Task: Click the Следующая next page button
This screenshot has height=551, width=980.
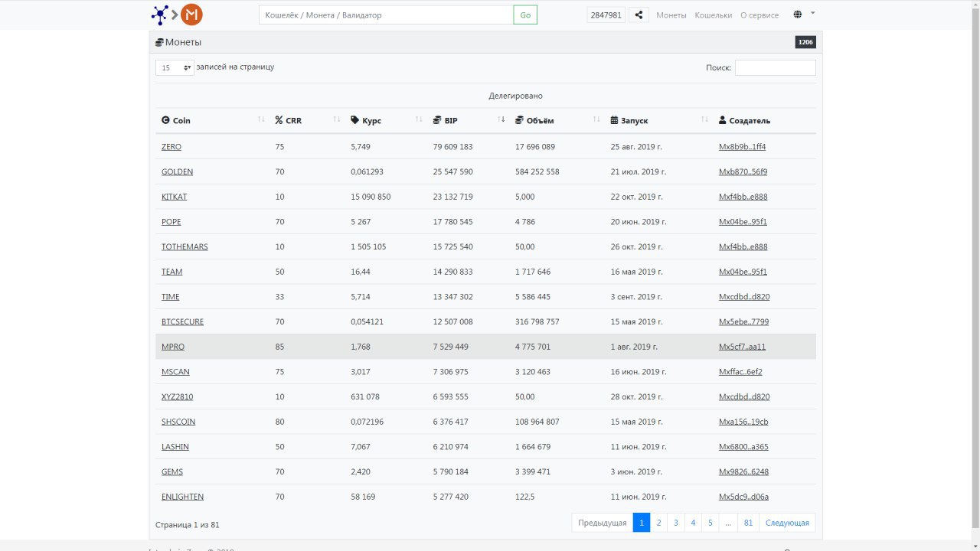Action: [786, 523]
